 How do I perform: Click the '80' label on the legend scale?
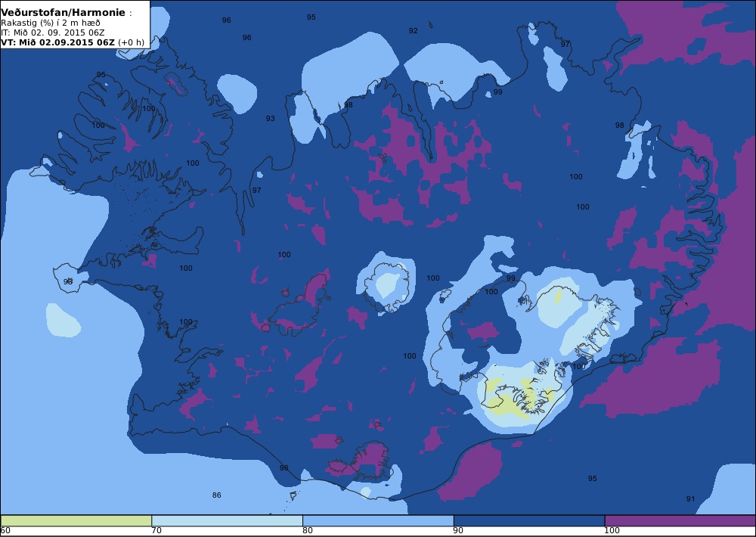pyautogui.click(x=308, y=531)
